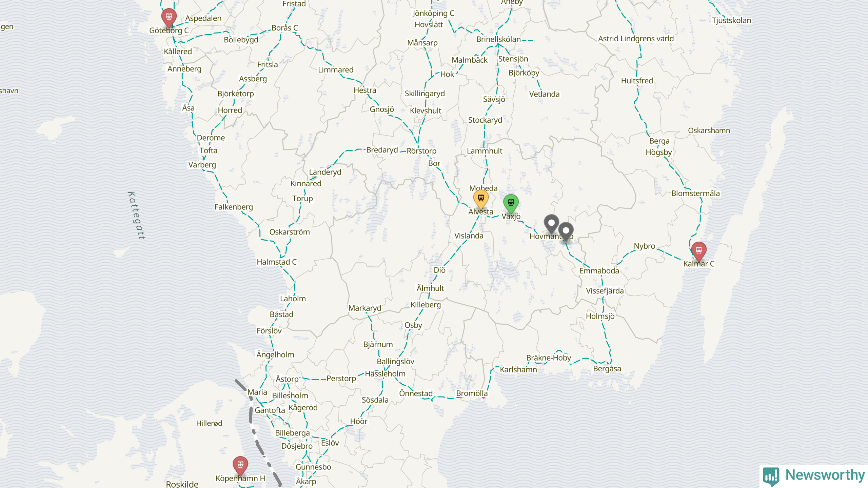The height and width of the screenshot is (488, 868).
Task: Click the Varberg station label
Action: click(202, 165)
